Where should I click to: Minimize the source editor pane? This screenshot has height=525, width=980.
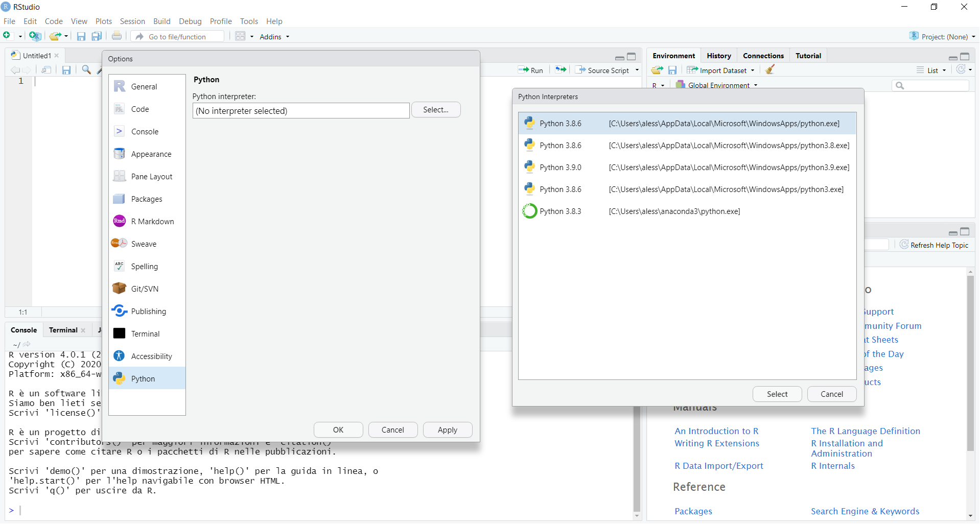[619, 57]
